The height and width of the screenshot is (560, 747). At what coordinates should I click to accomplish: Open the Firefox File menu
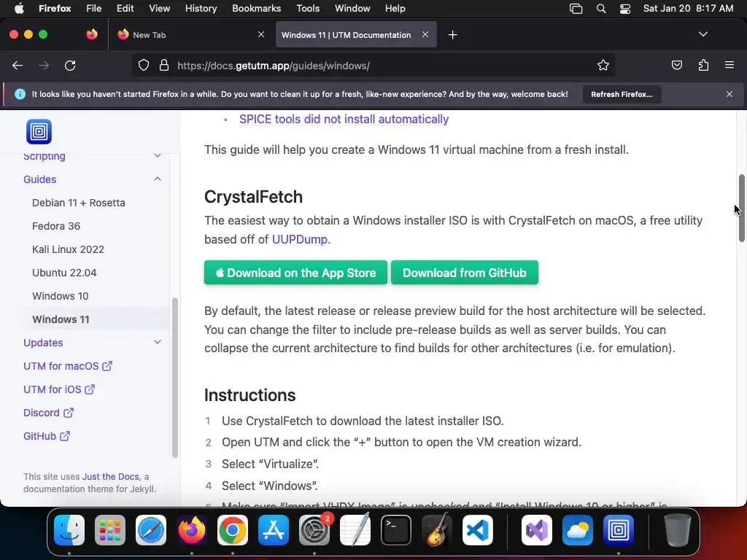tap(93, 9)
